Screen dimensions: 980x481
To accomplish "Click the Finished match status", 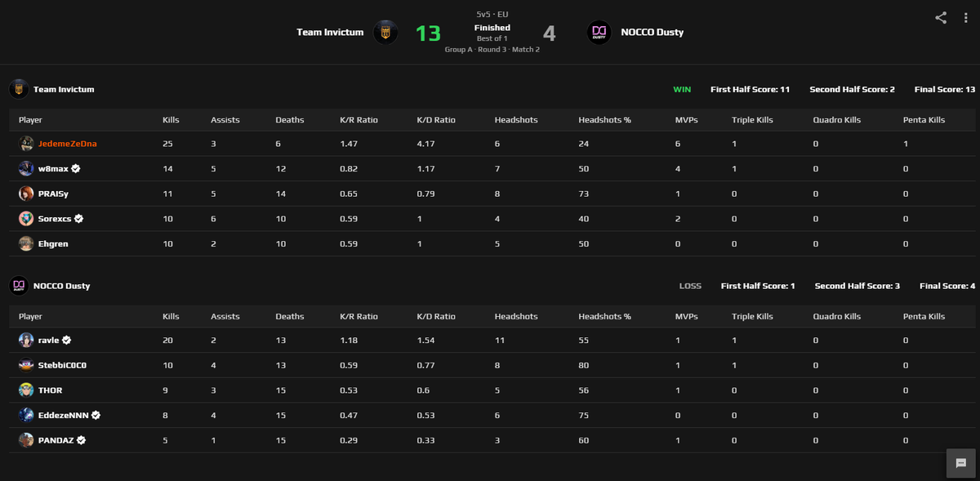I will [492, 28].
